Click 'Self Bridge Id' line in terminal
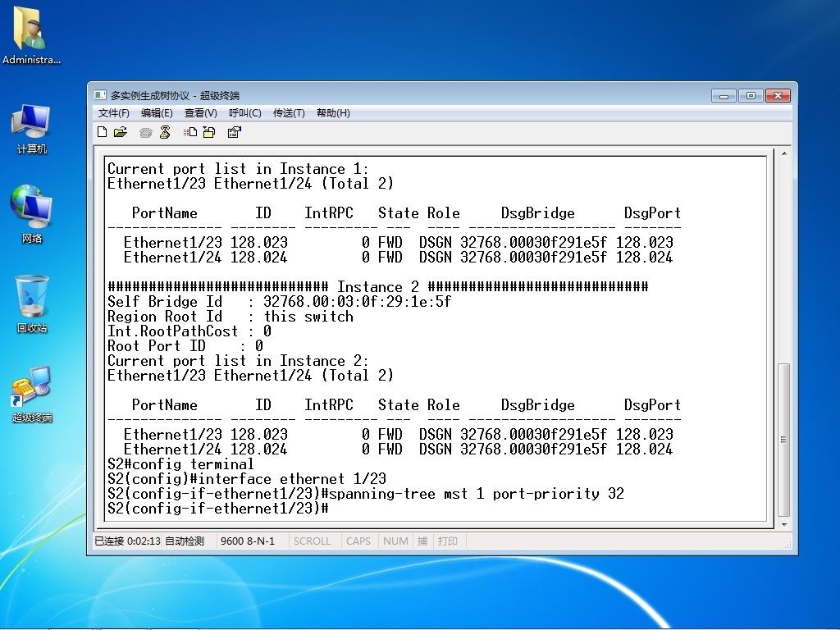Screen dimensions: 840x630 pos(279,302)
